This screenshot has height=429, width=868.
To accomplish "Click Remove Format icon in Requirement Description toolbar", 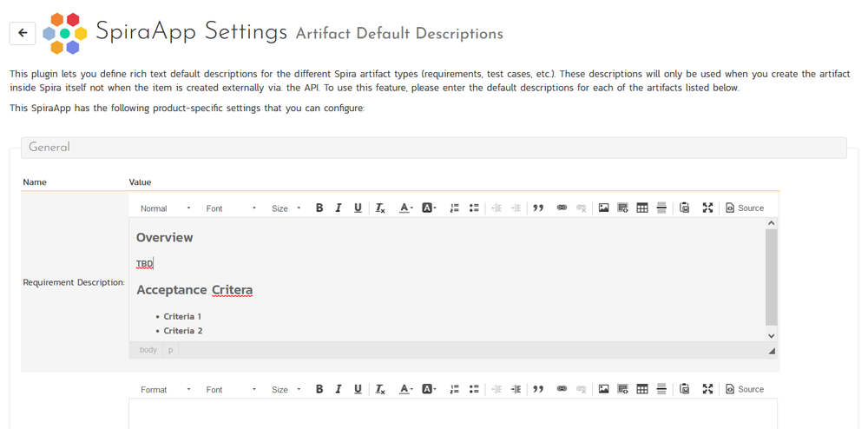I will coord(380,208).
